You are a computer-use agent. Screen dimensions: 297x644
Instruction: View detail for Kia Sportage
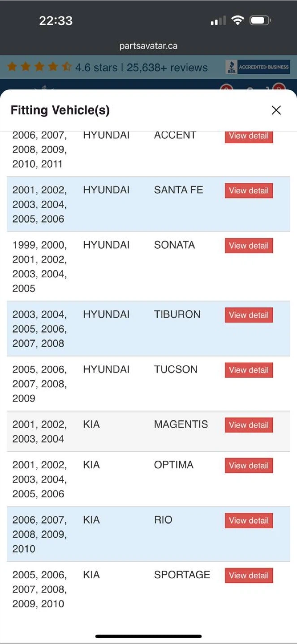[x=249, y=576]
